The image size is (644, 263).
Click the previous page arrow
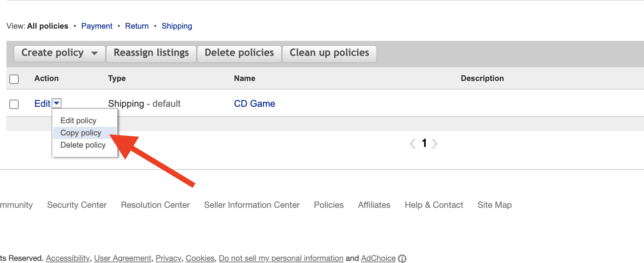pyautogui.click(x=413, y=144)
